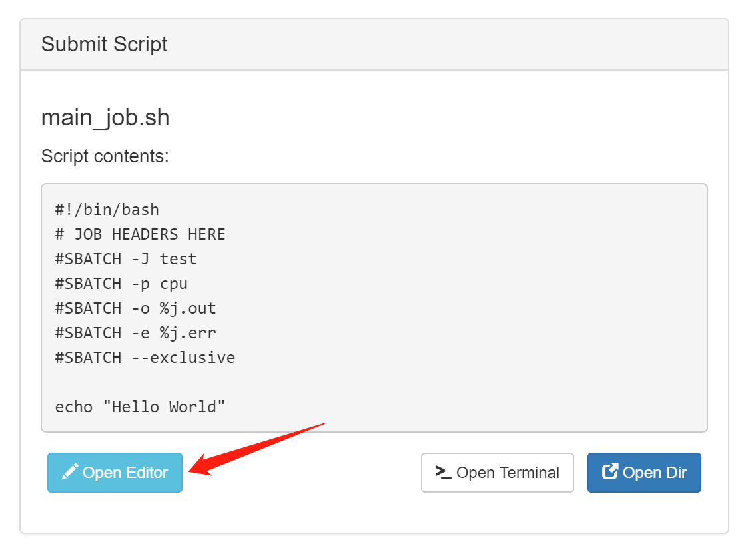Open the job directory with Open Dir
This screenshot has height=560, width=740.
pos(644,473)
